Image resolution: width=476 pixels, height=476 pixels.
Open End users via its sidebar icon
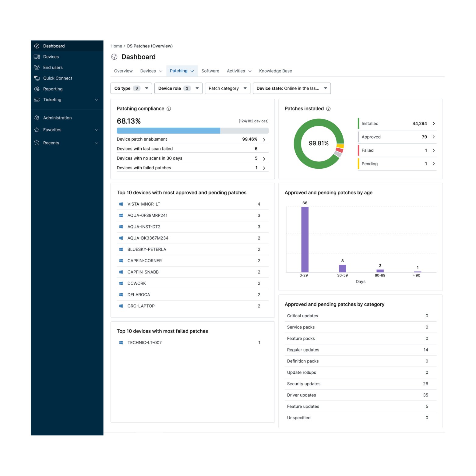(x=37, y=67)
